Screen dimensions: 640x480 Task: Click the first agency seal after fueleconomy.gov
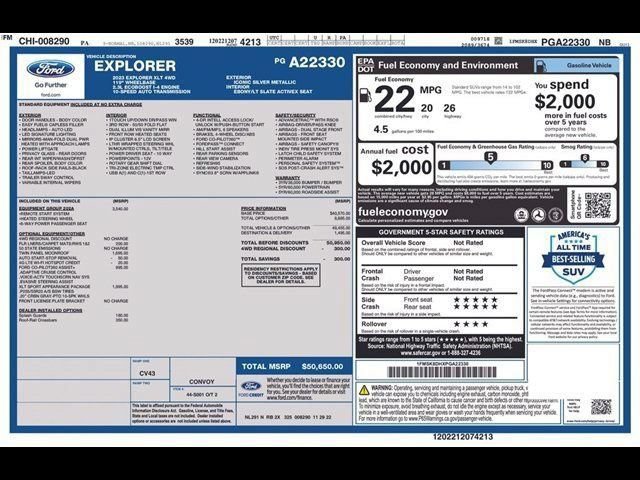point(521,215)
